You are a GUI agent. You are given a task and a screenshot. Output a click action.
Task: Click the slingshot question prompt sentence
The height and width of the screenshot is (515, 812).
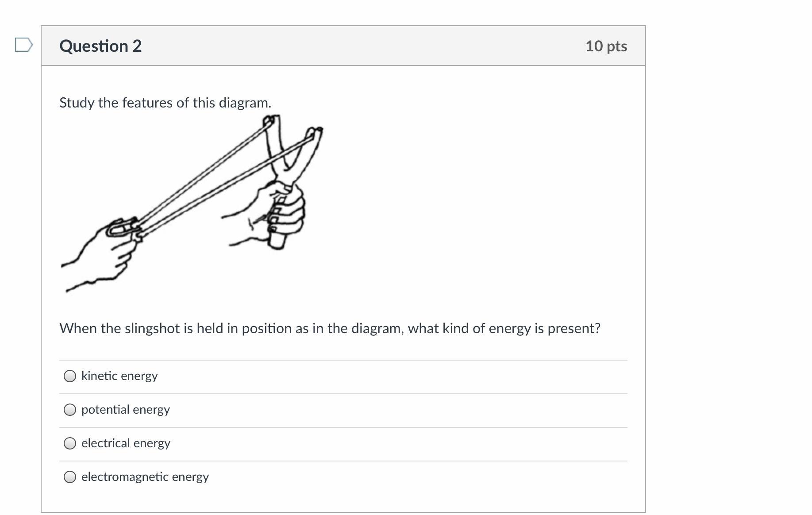330,328
